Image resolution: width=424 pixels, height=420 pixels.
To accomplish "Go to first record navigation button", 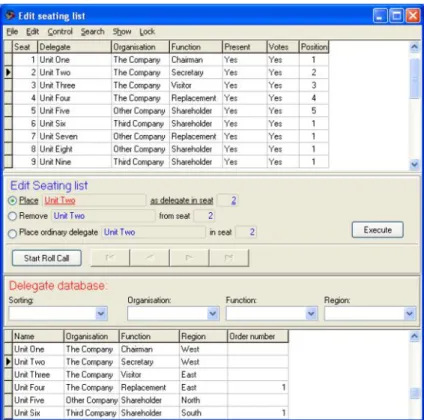I will click(x=110, y=258).
